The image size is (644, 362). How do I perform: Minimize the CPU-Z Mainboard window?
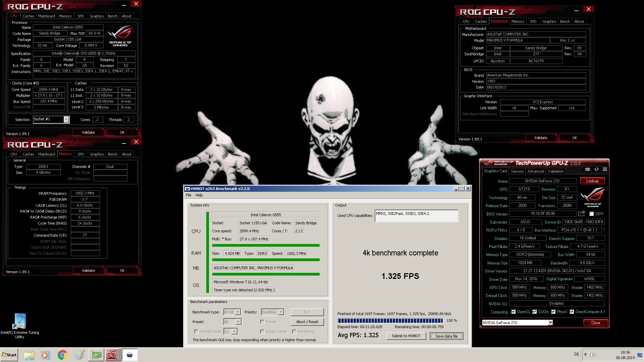point(577,10)
